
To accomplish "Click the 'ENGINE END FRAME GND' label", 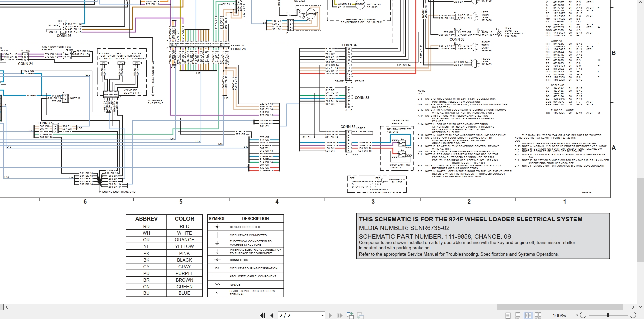I will coord(119,192).
